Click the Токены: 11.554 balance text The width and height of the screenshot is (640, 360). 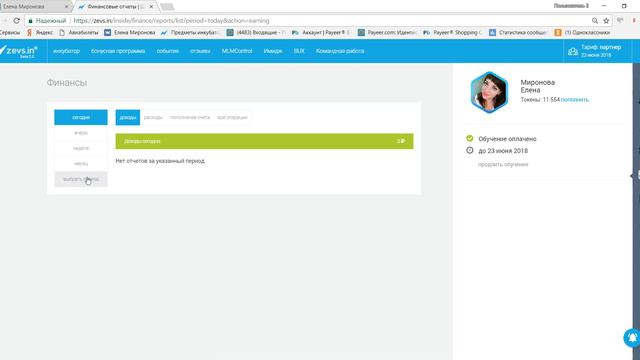540,100
